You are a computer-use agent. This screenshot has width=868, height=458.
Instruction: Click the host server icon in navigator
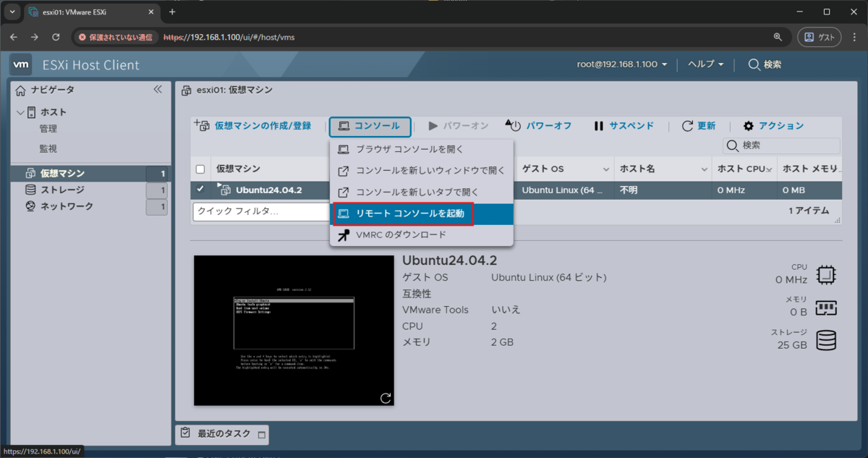click(x=32, y=112)
